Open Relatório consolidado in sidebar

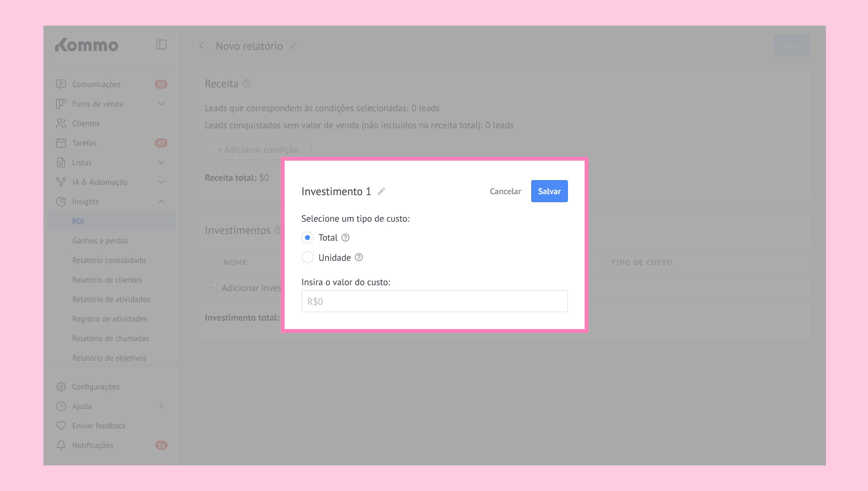pos(109,260)
